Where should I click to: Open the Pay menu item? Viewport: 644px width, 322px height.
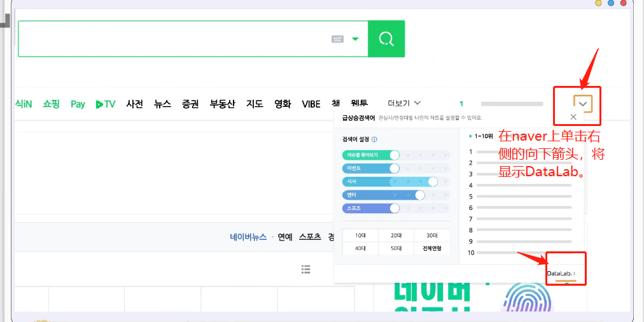pos(78,104)
